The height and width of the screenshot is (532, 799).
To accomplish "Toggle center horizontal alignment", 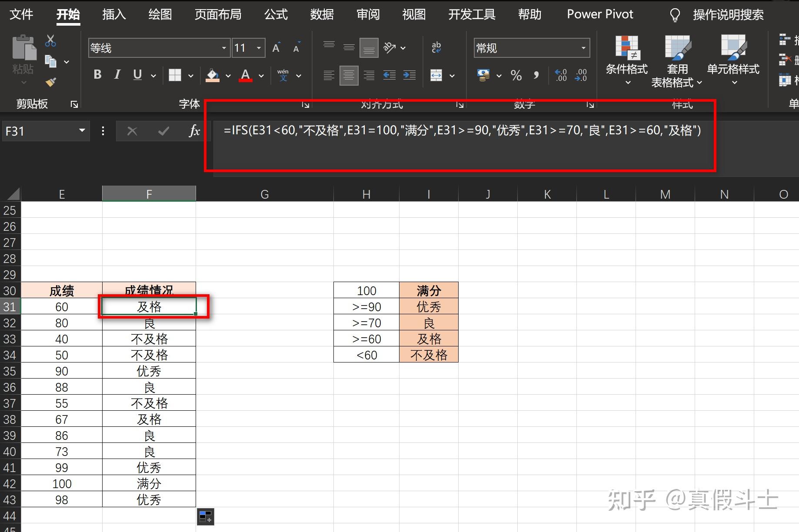I will tap(349, 76).
